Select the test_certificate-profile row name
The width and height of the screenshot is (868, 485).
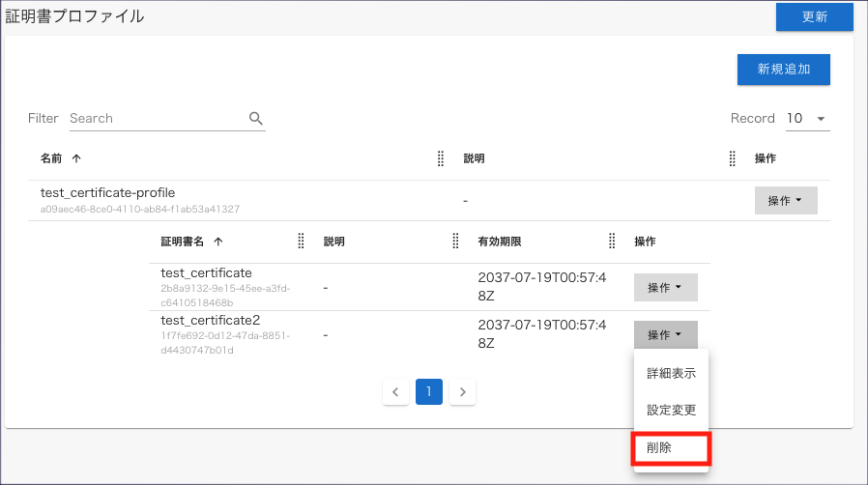coord(107,192)
